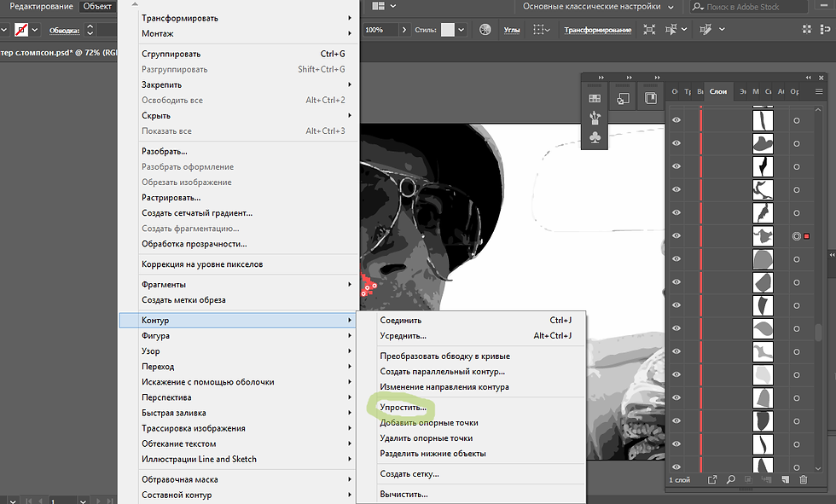Open the Brushes panel icon in dock

coord(595,118)
